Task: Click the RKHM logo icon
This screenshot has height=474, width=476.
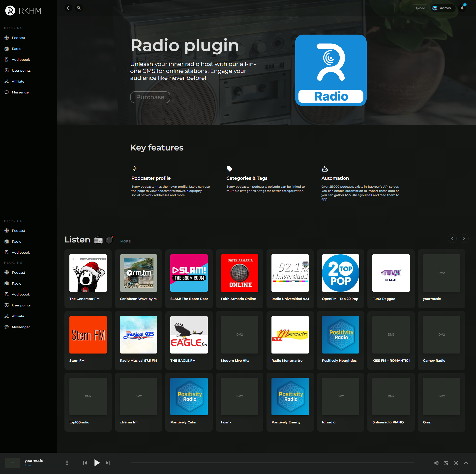Action: point(10,11)
